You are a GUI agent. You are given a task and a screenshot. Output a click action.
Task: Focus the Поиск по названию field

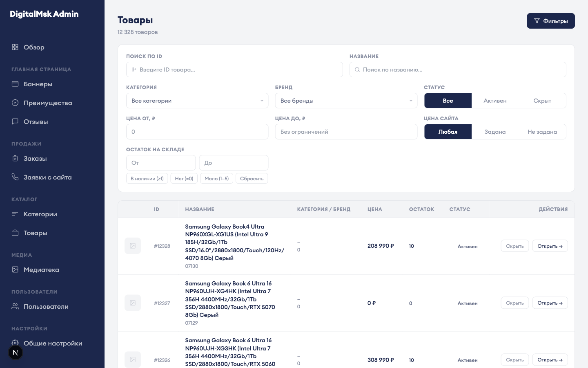[x=458, y=70]
